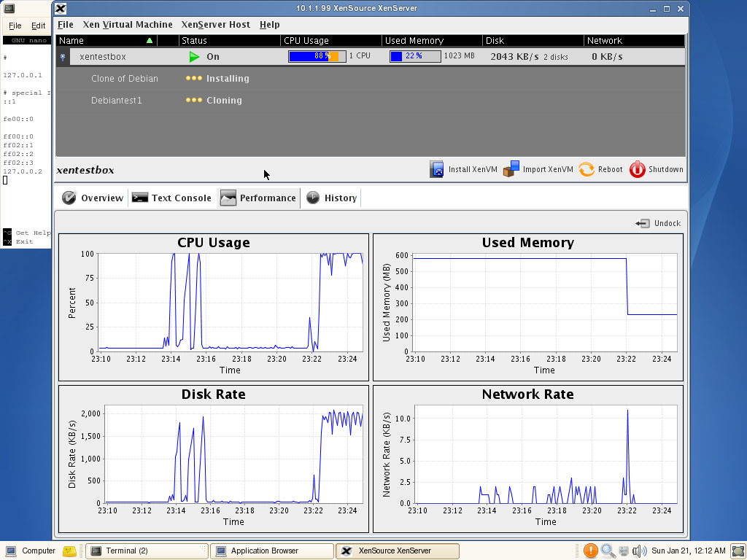Click the show desktop icon in taskbar corner

point(738,551)
